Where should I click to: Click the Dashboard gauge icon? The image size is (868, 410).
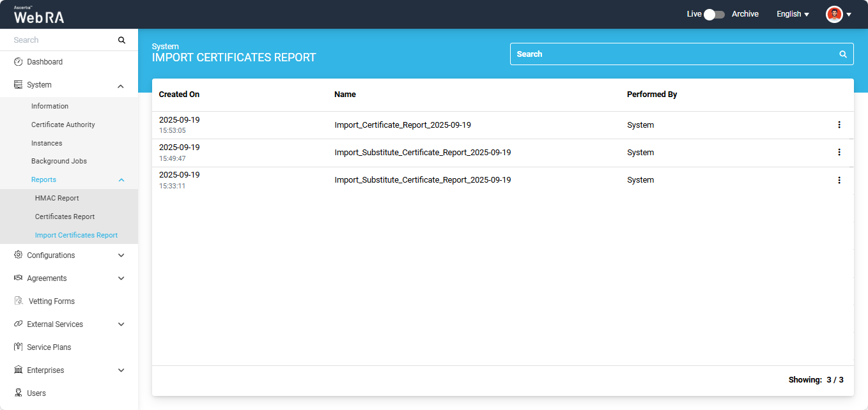point(18,62)
